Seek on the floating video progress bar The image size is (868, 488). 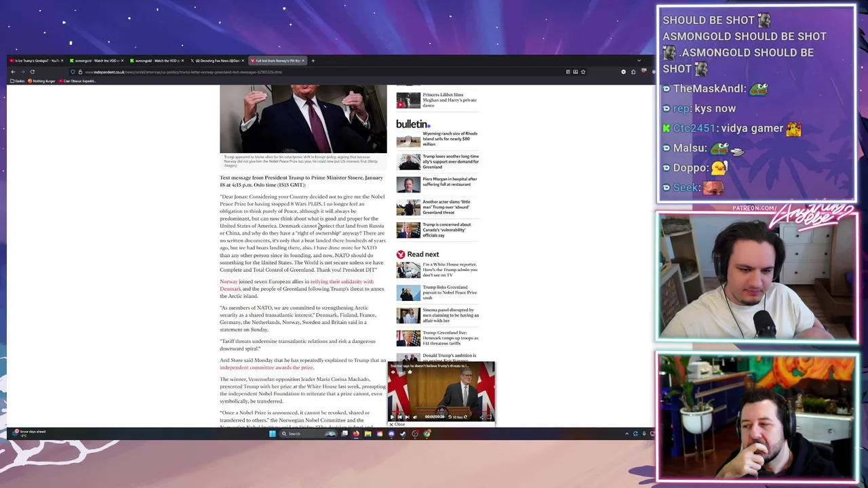click(441, 411)
